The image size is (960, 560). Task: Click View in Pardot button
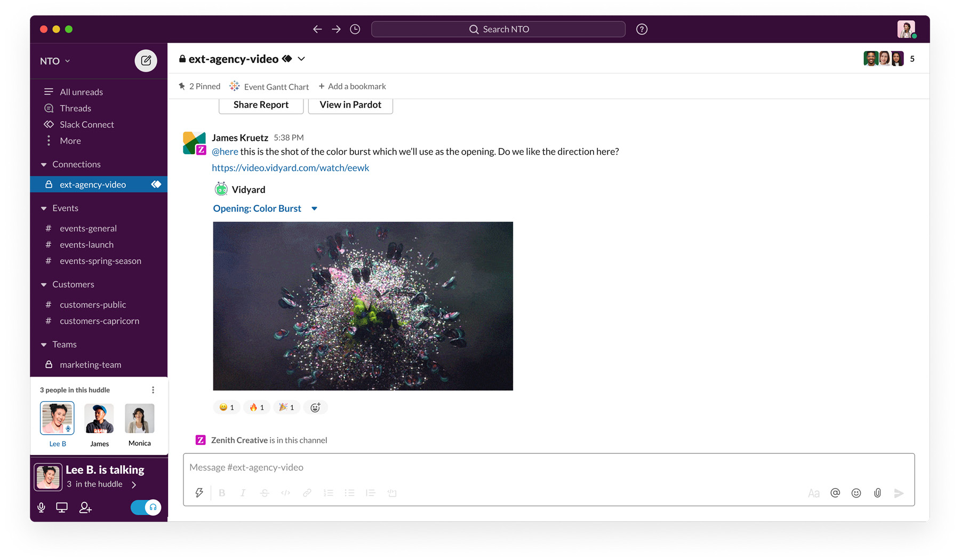(x=350, y=105)
